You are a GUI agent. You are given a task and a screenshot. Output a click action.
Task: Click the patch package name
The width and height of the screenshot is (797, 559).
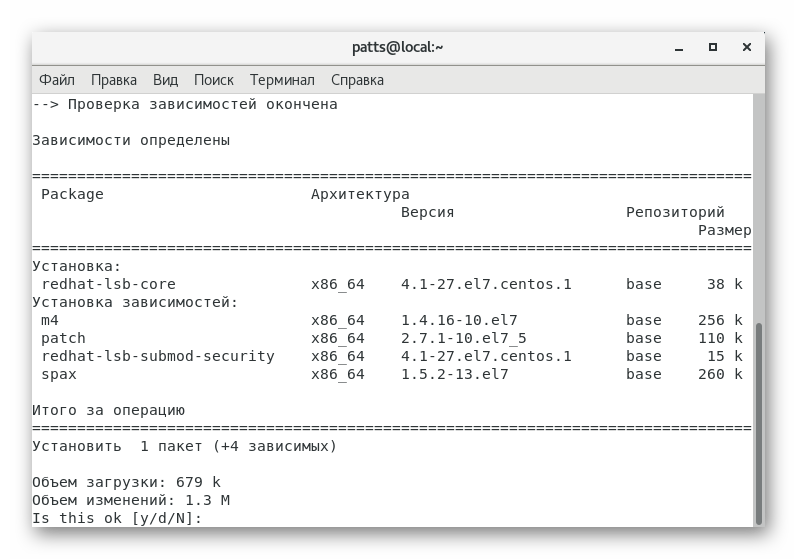(x=63, y=338)
